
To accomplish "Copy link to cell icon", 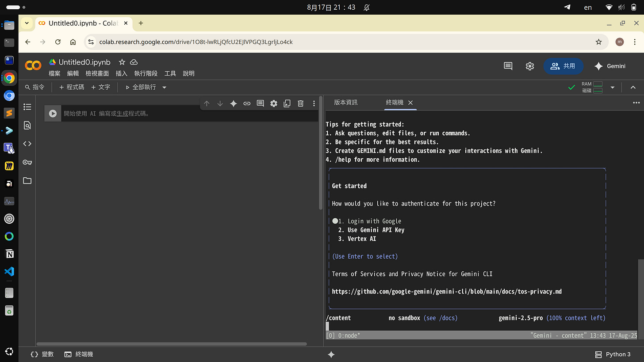I will [247, 103].
